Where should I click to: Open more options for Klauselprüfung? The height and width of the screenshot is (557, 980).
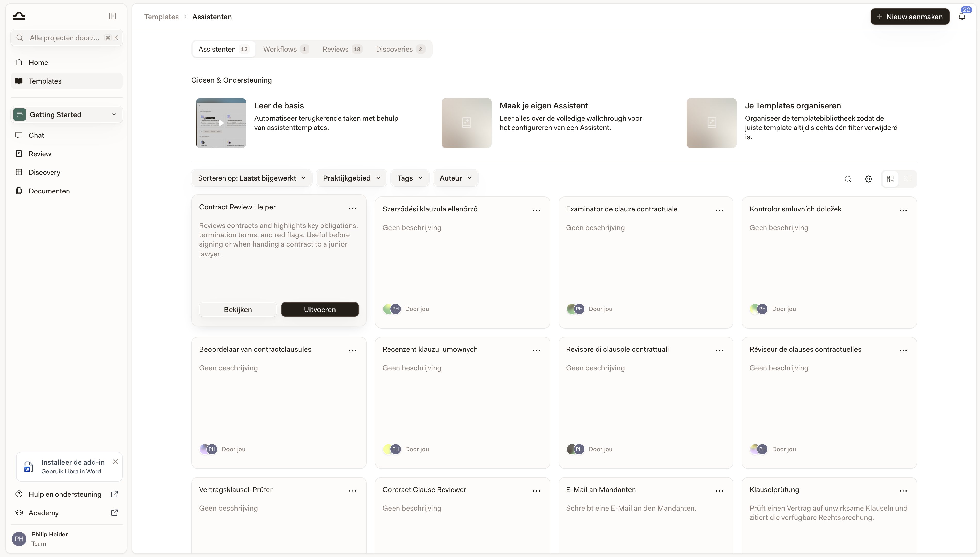pyautogui.click(x=903, y=491)
